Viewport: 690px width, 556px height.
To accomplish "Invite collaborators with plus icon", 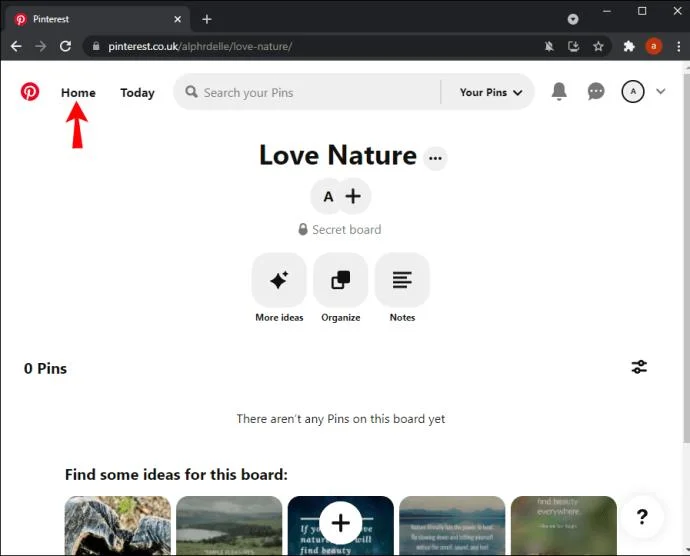I will point(353,196).
